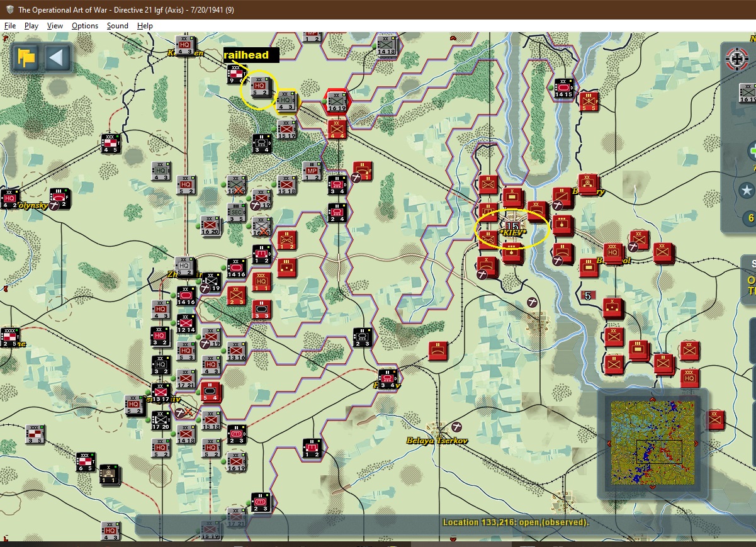Click the star icon in side panel
This screenshot has height=547, width=756.
click(747, 189)
